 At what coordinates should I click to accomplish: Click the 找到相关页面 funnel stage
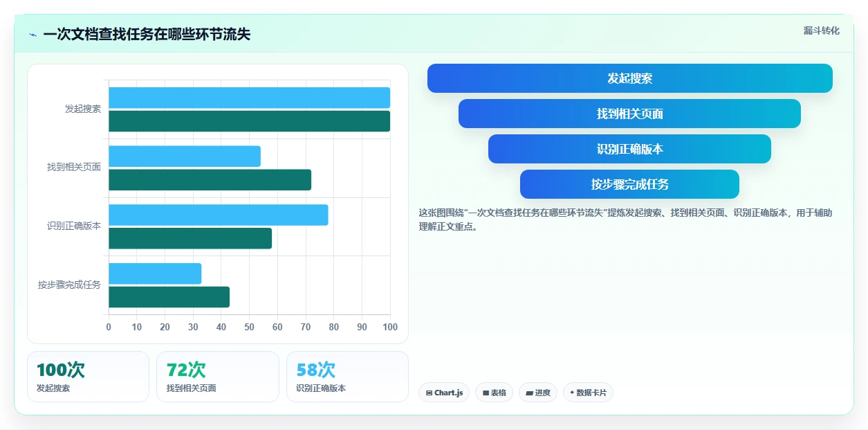tap(629, 114)
